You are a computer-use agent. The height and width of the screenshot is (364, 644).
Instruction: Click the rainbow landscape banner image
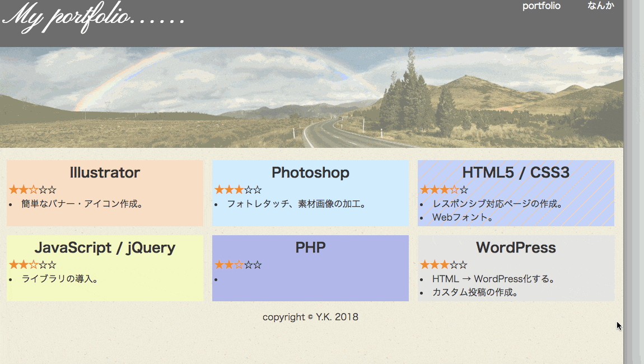(311, 97)
